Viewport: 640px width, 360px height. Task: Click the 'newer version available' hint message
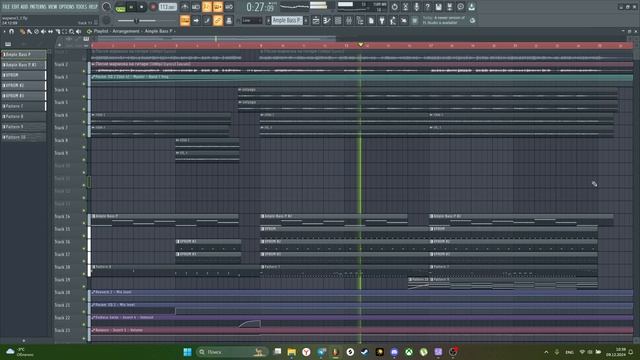point(444,20)
